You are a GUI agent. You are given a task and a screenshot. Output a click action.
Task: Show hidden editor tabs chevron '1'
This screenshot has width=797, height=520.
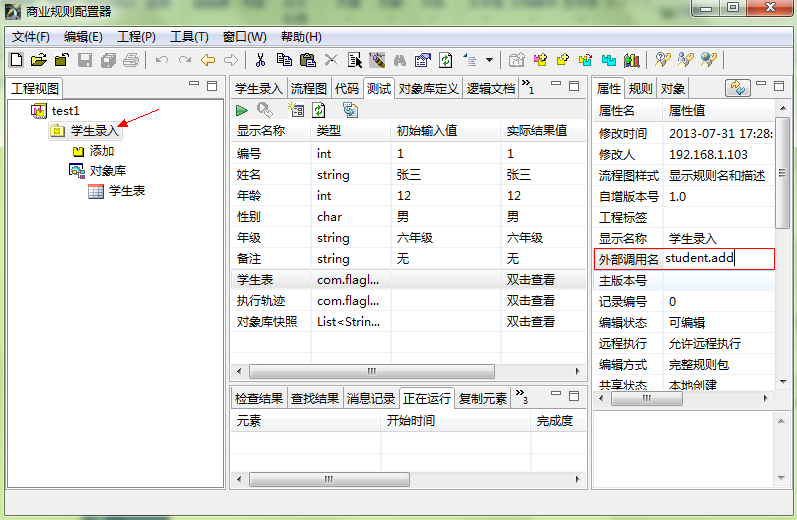[x=528, y=86]
